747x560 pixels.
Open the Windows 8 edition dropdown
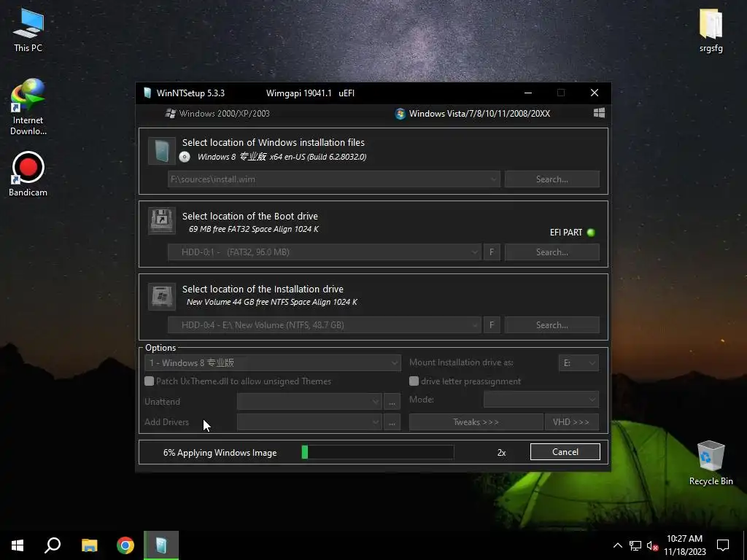pos(272,363)
